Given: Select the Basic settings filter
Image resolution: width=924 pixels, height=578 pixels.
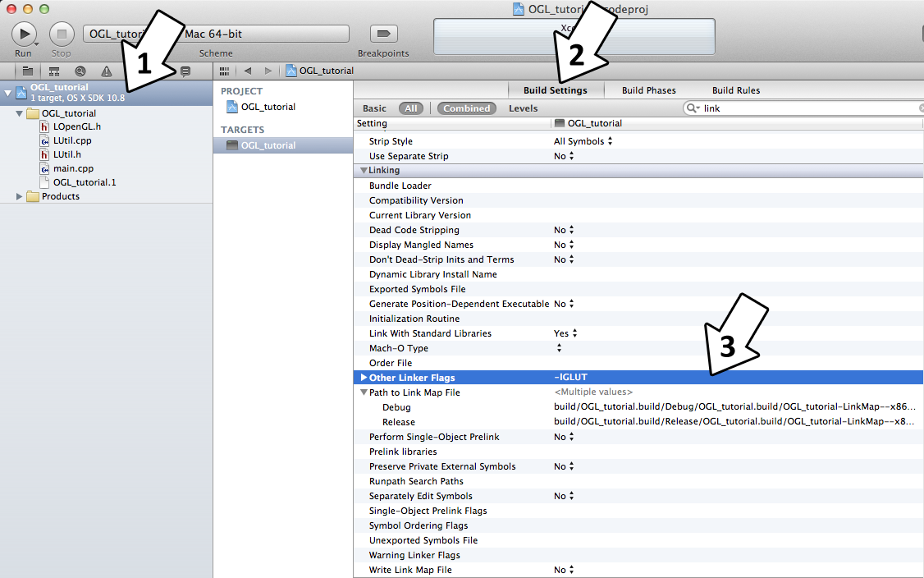Looking at the screenshot, I should pos(374,108).
